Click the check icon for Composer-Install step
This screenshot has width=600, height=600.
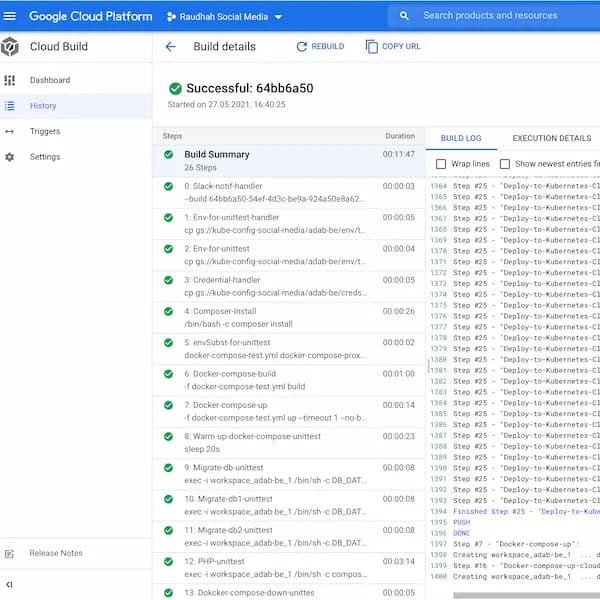(x=168, y=311)
